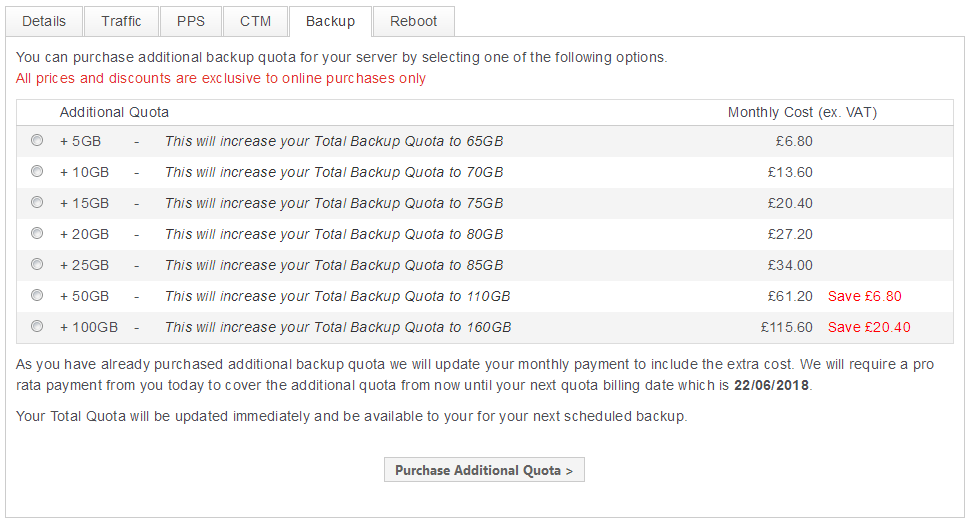Switch to the Reboot tab
Image resolution: width=970 pixels, height=525 pixels.
(413, 21)
